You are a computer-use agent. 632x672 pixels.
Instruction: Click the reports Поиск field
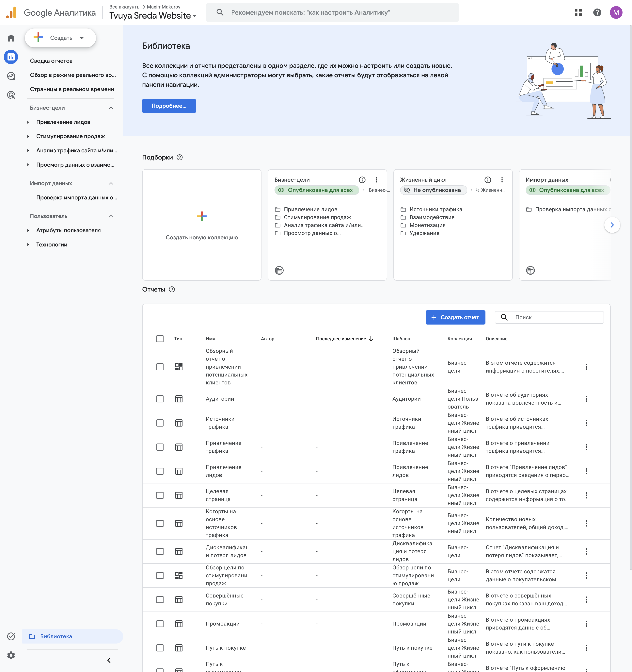click(x=549, y=317)
